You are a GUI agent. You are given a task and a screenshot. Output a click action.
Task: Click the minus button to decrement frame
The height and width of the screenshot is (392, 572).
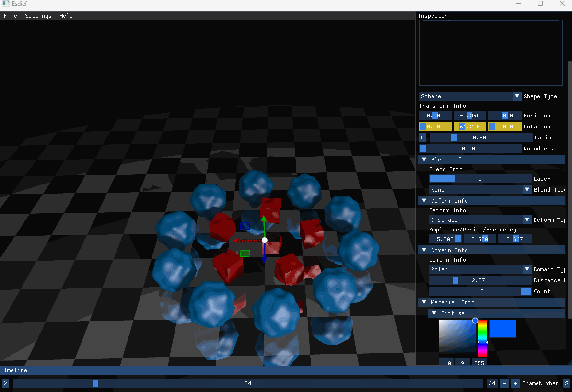[x=504, y=383]
